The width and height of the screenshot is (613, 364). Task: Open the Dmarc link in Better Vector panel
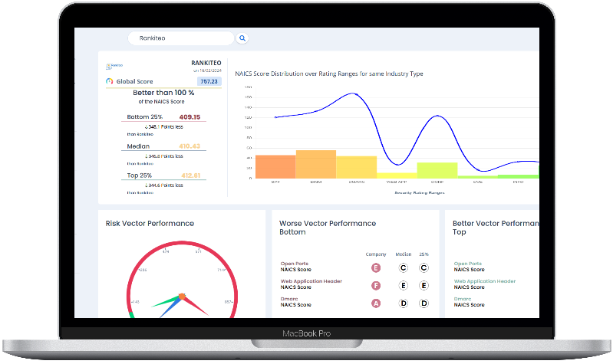click(x=463, y=299)
